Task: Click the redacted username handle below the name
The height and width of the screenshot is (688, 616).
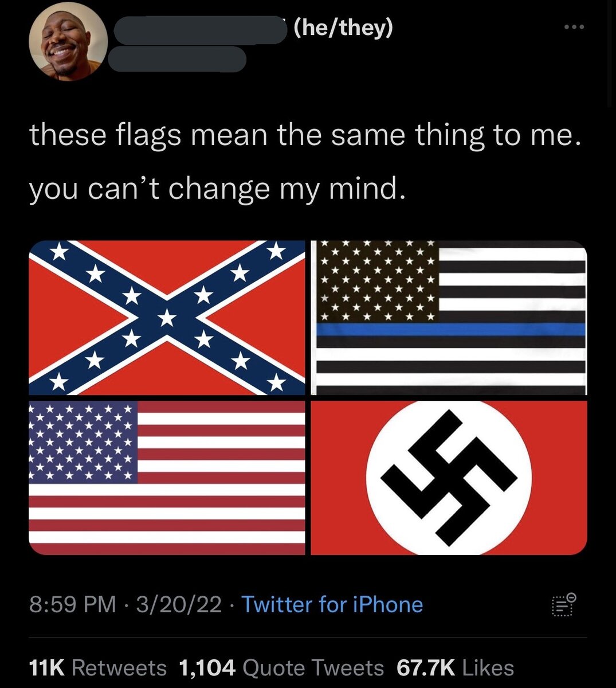Action: (177, 60)
